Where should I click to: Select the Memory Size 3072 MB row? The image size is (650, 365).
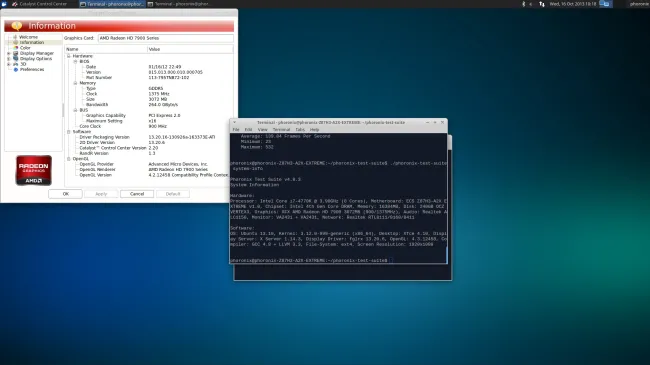149,99
